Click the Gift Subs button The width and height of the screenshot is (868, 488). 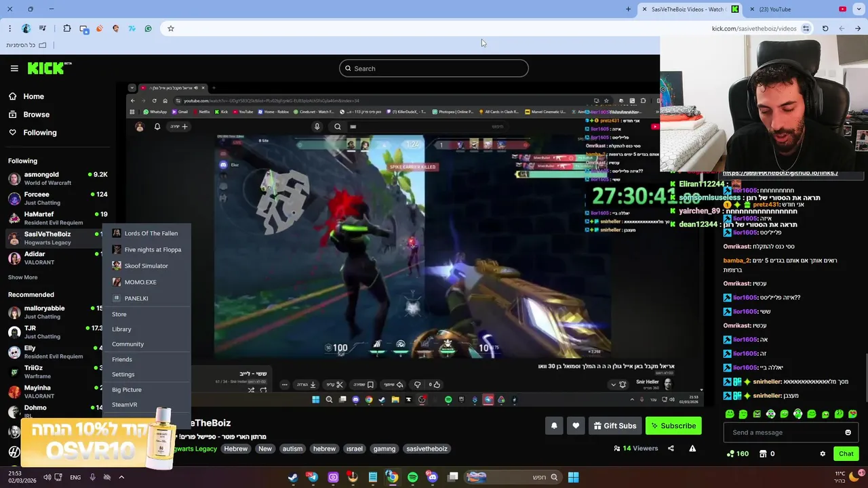point(615,426)
